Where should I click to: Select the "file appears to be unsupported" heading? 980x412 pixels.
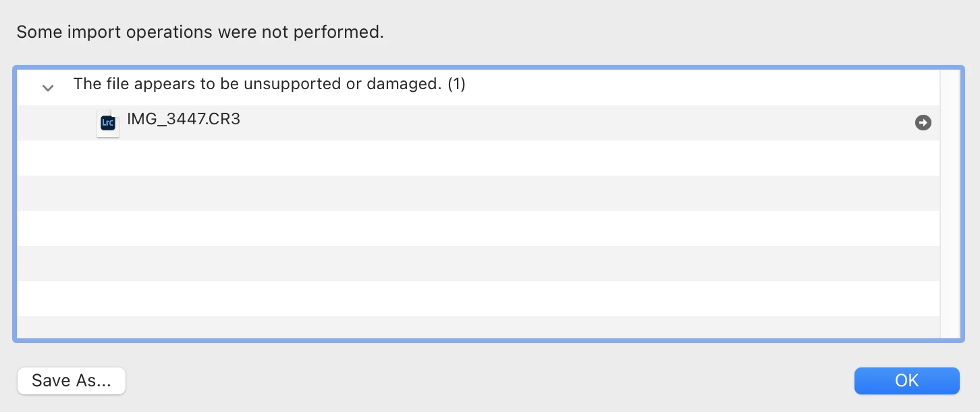tap(256, 84)
